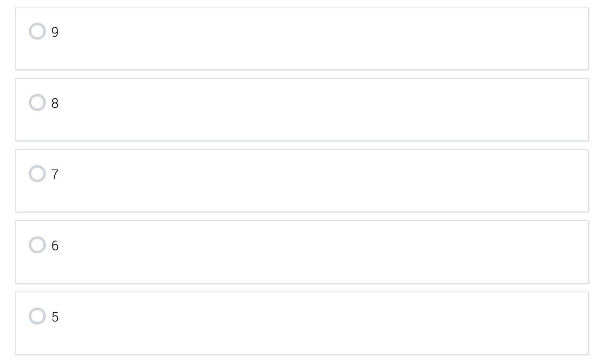Screen dimensions: 597x364
Task: Select the radio button for 9
Action: point(37,31)
